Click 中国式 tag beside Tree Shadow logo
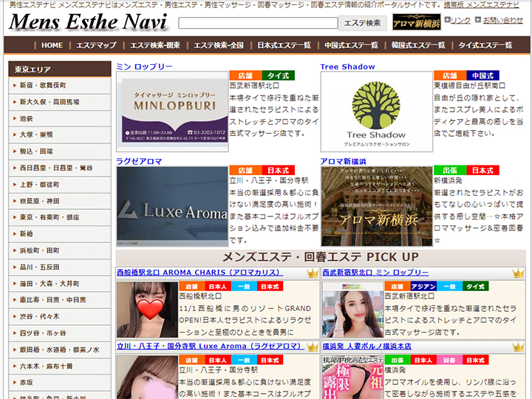532x399 pixels. click(x=482, y=75)
